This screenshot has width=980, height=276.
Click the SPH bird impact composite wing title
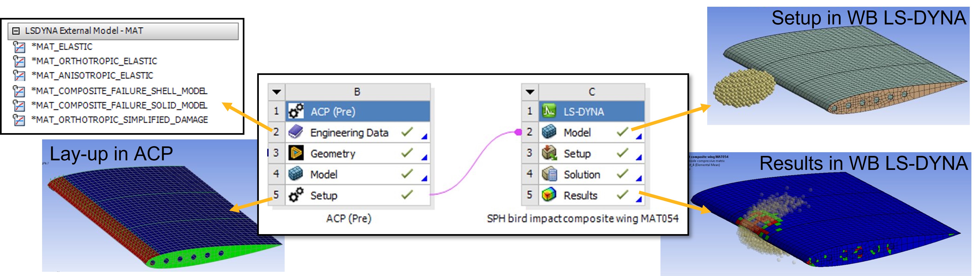[x=583, y=219]
